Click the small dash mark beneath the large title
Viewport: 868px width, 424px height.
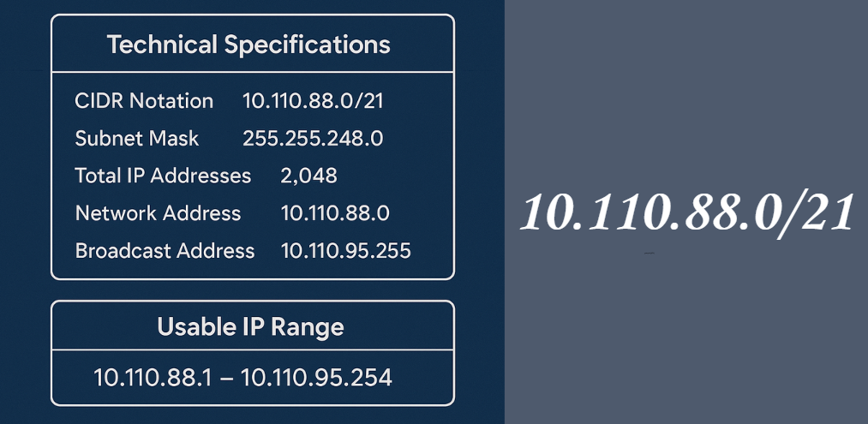click(x=650, y=254)
